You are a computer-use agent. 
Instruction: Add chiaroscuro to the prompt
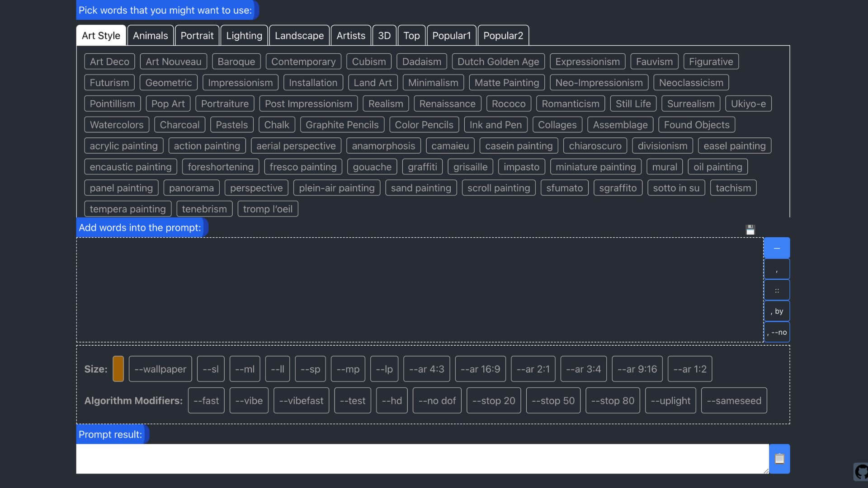tap(594, 145)
